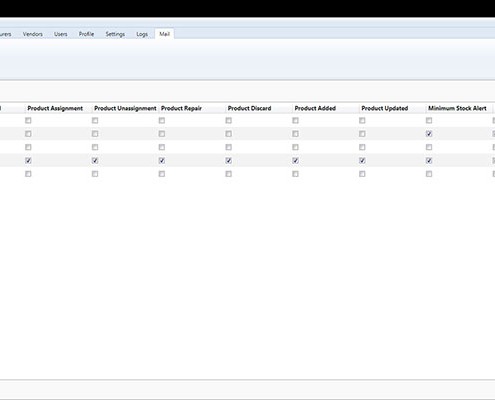Check Product Discard in third row
Screen dimensions: 495x400
coord(228,147)
